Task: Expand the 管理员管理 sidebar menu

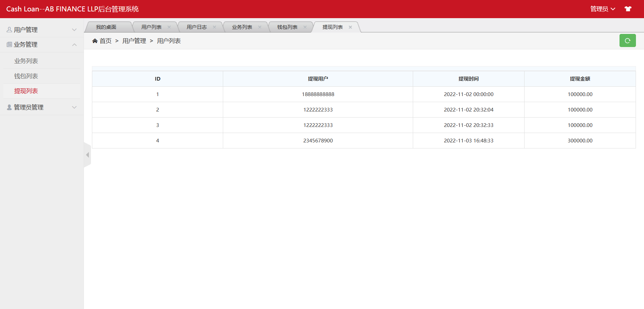Action: click(x=42, y=107)
